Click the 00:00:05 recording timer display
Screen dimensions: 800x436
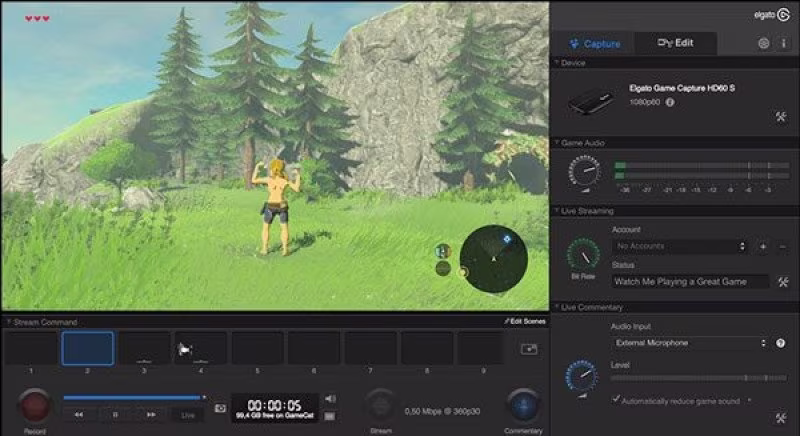click(275, 408)
